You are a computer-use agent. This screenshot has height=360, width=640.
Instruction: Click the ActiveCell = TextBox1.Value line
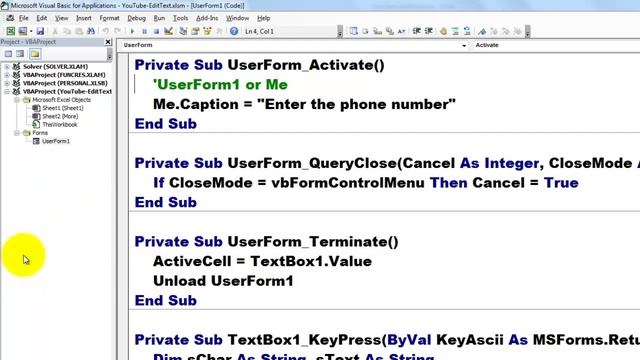[x=262, y=261]
